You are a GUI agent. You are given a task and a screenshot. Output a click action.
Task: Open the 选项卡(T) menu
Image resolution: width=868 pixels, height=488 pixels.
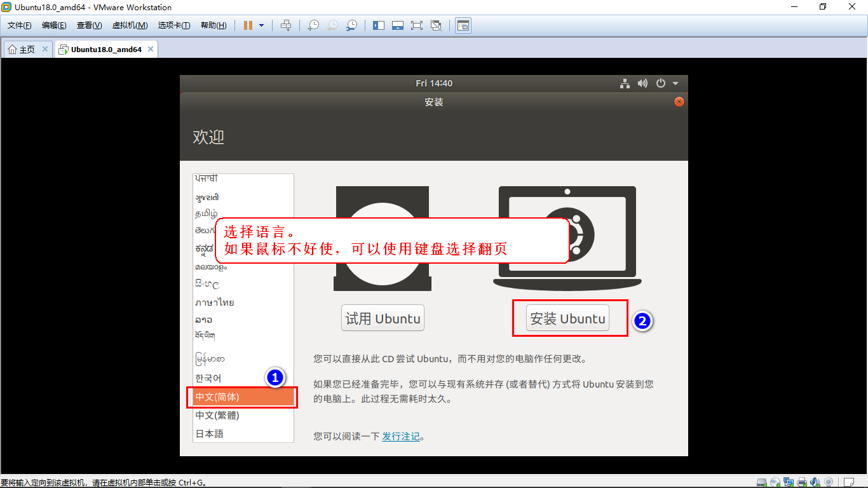click(174, 25)
